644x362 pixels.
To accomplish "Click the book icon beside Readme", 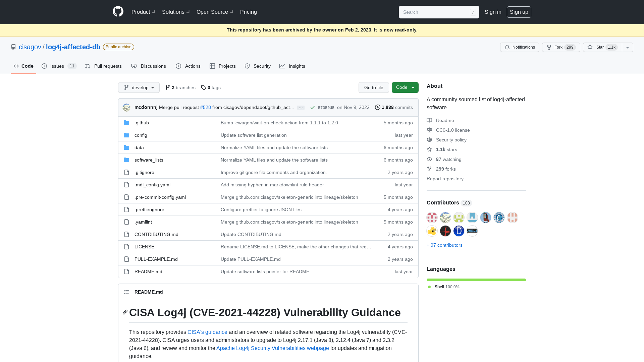I will click(x=429, y=120).
